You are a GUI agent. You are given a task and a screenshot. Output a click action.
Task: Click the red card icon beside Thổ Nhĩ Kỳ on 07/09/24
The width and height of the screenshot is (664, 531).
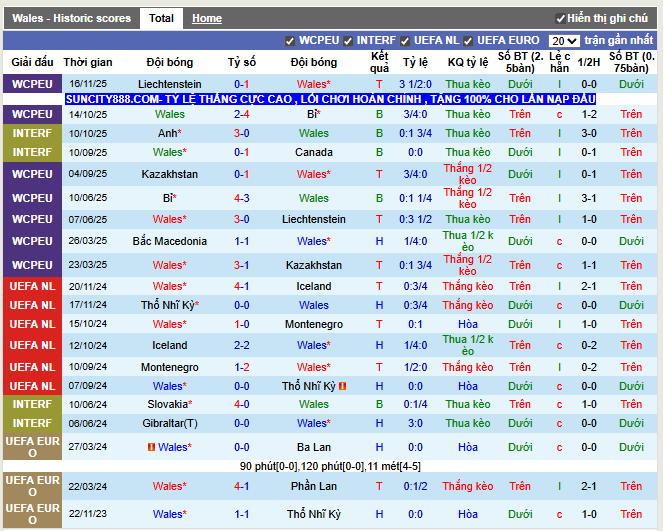click(x=343, y=386)
